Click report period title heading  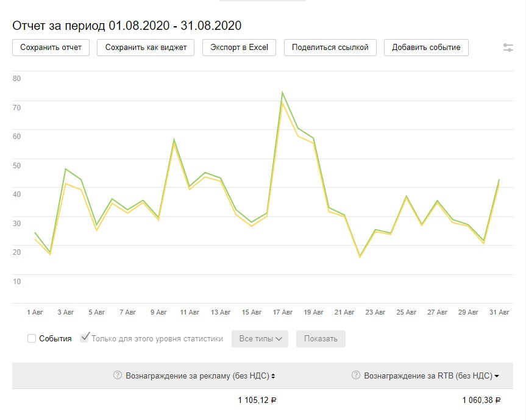pyautogui.click(x=127, y=25)
